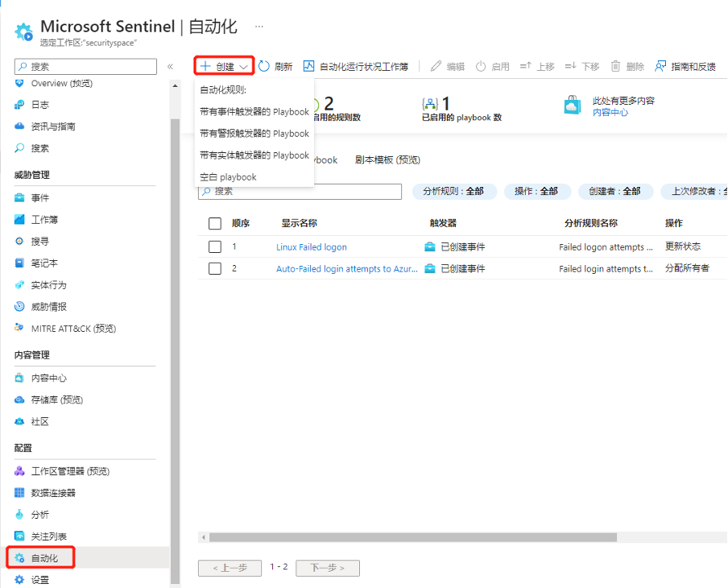The image size is (728, 588).
Task: Click the 下一步 > pagination button
Action: [328, 568]
